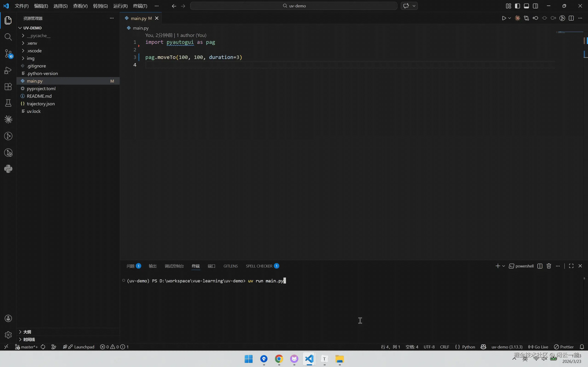The width and height of the screenshot is (588, 367).
Task: Open the 终端(T) menu
Action: point(140,6)
